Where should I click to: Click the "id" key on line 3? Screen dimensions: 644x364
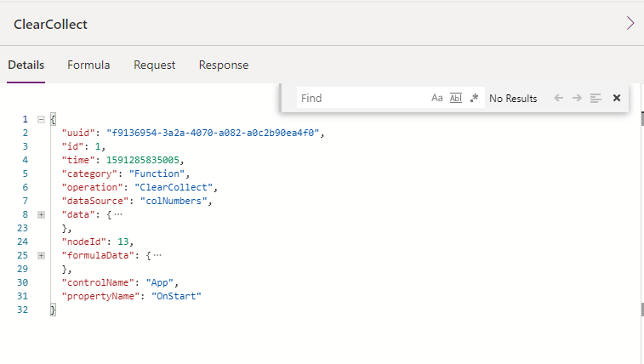pyautogui.click(x=72, y=146)
